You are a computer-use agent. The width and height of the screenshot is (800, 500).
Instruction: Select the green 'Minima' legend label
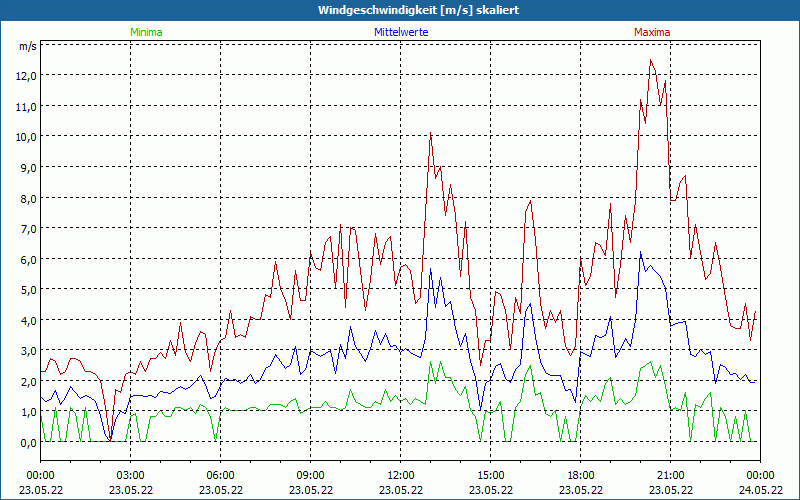pos(146,32)
